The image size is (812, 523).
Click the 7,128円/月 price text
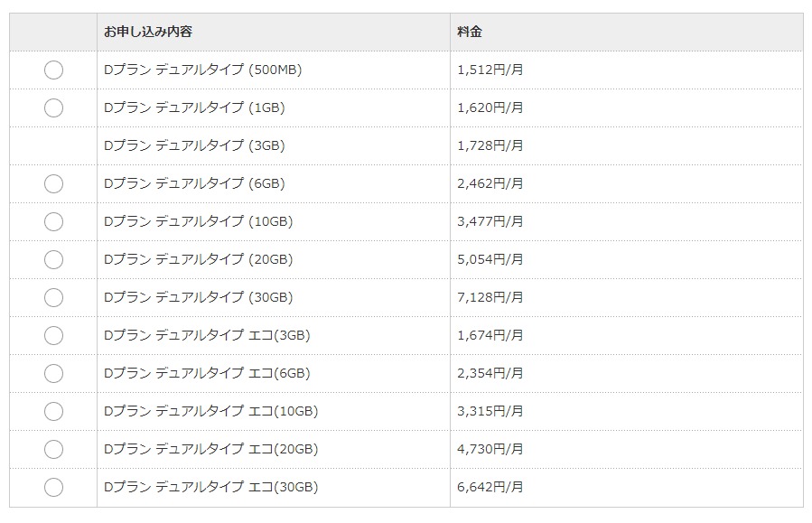click(x=490, y=297)
